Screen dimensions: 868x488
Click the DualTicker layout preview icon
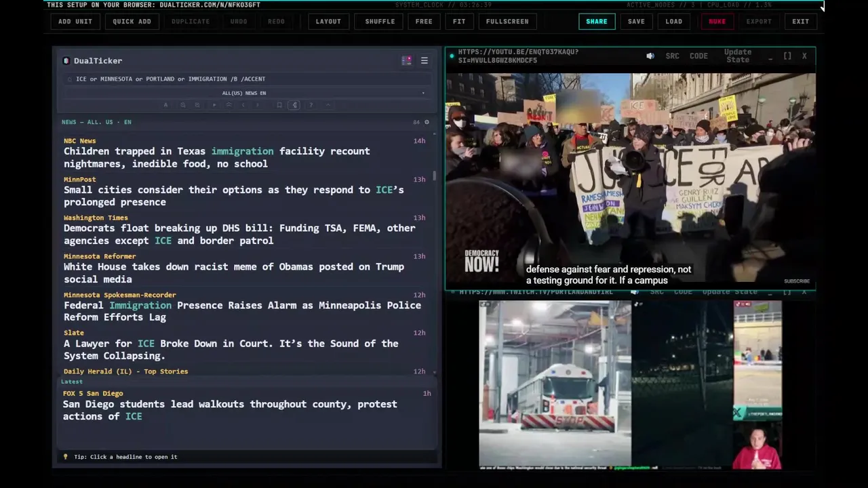coord(406,60)
